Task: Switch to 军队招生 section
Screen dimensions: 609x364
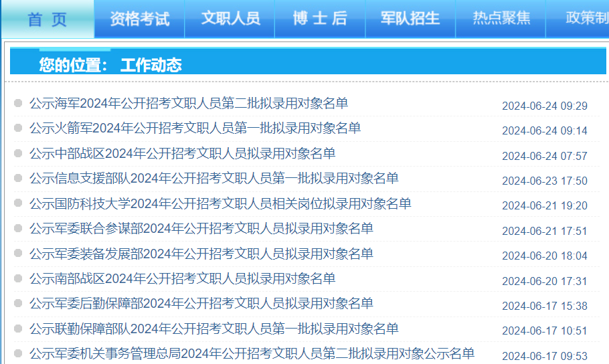Action: coord(410,19)
